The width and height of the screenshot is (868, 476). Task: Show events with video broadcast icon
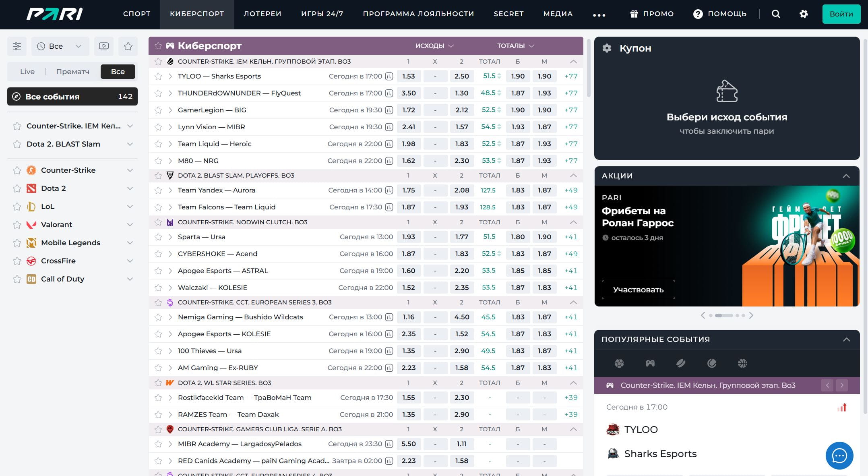pyautogui.click(x=104, y=46)
